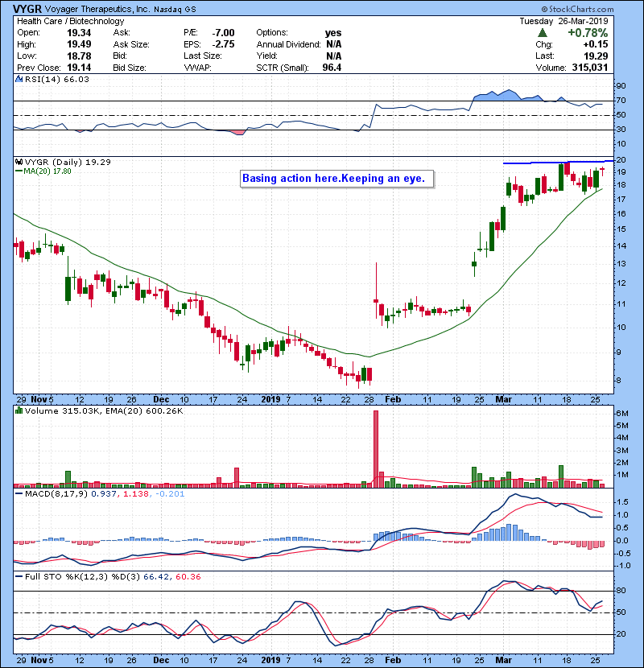Click the VYGR ticker symbol in header

click(x=27, y=9)
